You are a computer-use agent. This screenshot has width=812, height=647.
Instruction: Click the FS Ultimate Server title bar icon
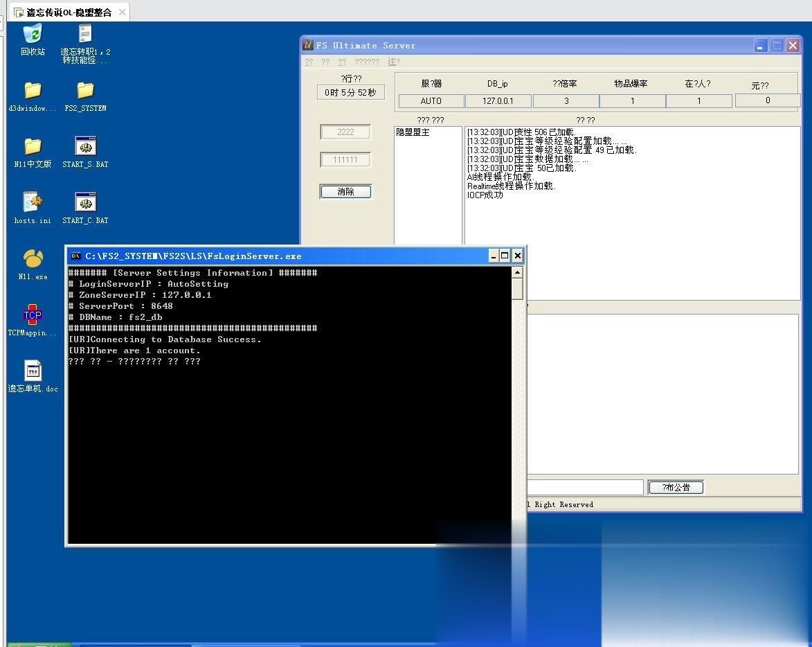coord(308,45)
